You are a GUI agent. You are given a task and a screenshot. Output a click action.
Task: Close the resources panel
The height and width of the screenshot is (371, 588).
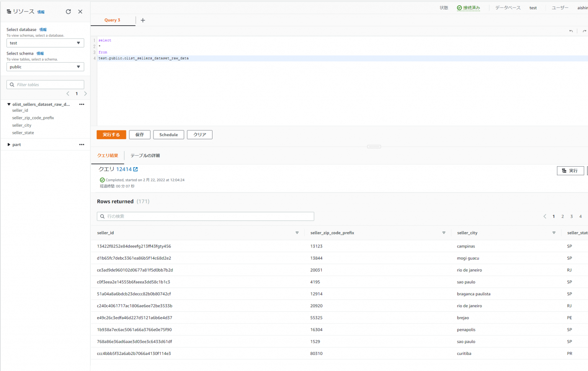point(80,11)
